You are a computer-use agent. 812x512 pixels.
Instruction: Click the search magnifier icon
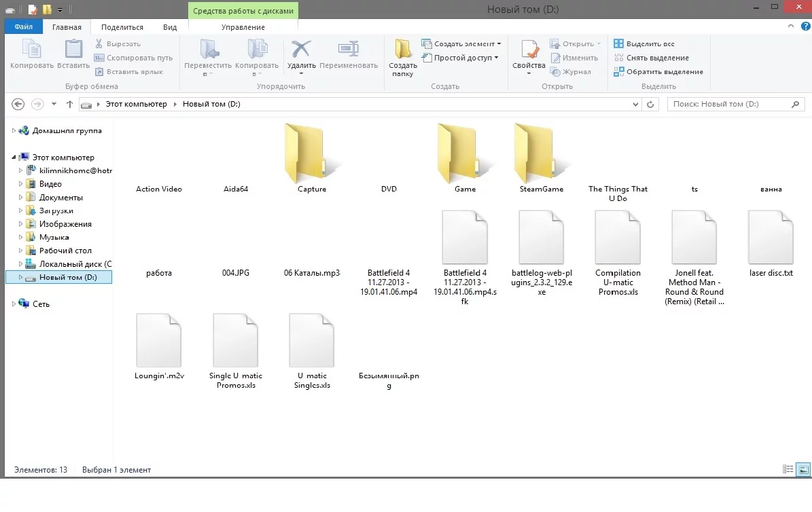point(795,104)
